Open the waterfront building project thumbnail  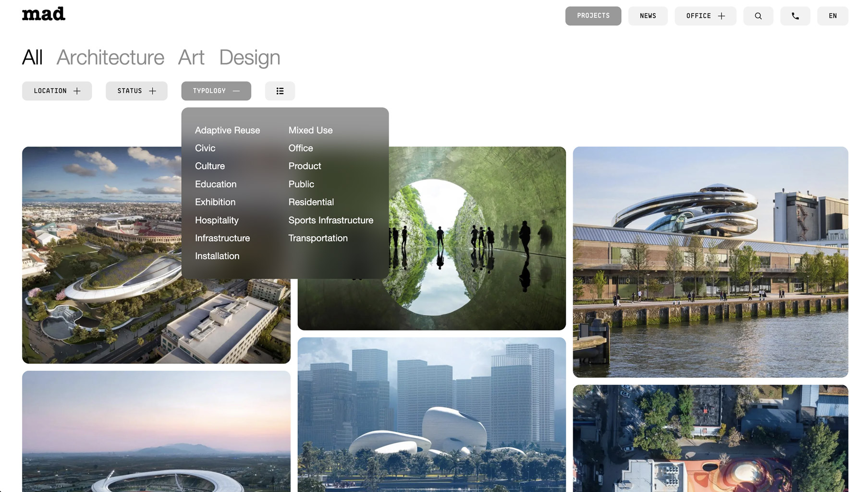tap(710, 262)
